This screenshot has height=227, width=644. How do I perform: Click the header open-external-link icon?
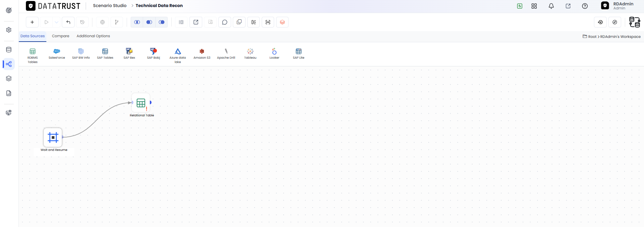pyautogui.click(x=568, y=6)
